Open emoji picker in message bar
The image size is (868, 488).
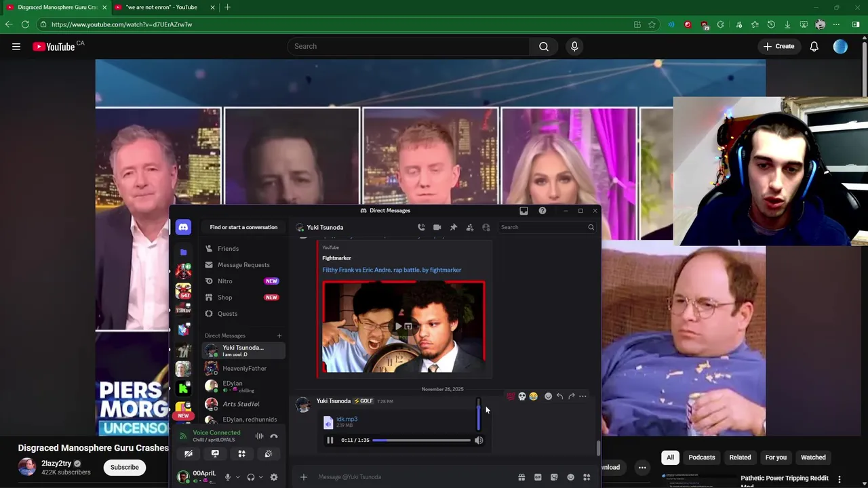point(570,477)
